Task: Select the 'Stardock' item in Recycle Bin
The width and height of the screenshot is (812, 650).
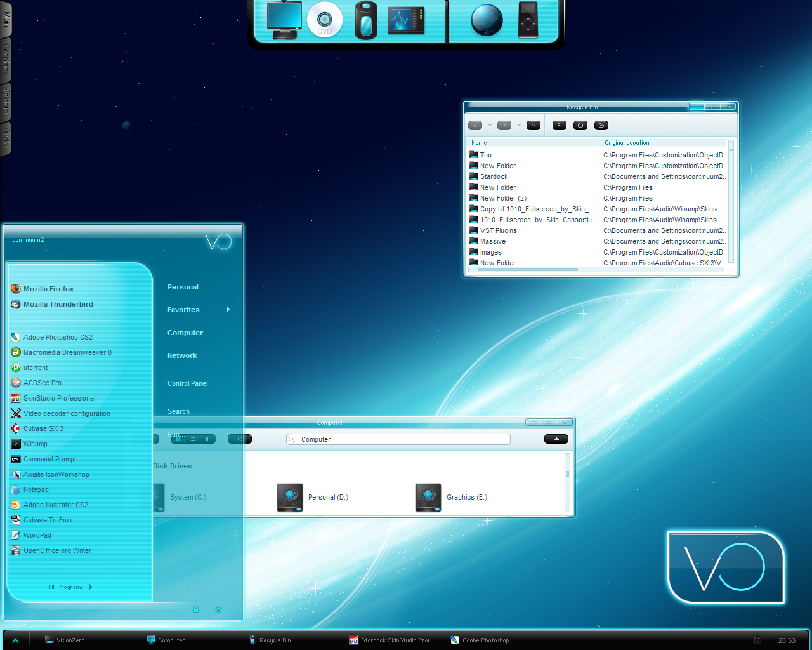Action: click(494, 177)
